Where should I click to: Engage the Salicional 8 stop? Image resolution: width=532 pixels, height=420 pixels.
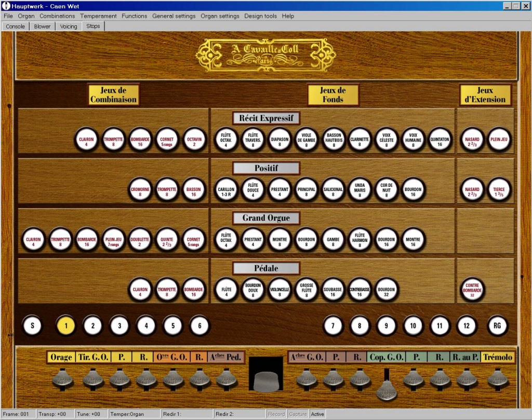pos(333,190)
